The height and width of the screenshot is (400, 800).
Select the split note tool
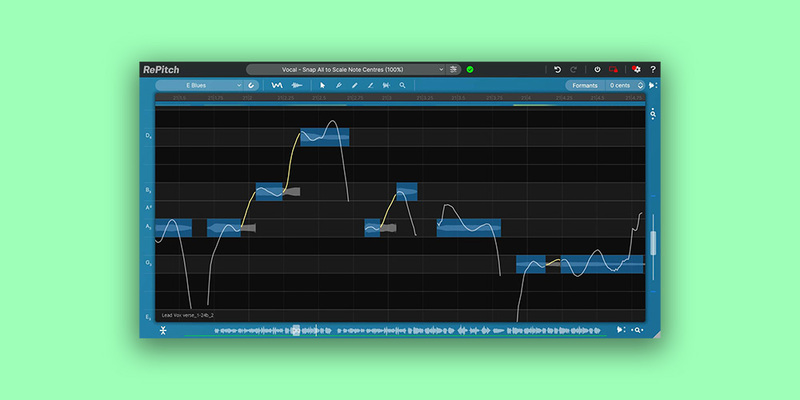click(386, 85)
